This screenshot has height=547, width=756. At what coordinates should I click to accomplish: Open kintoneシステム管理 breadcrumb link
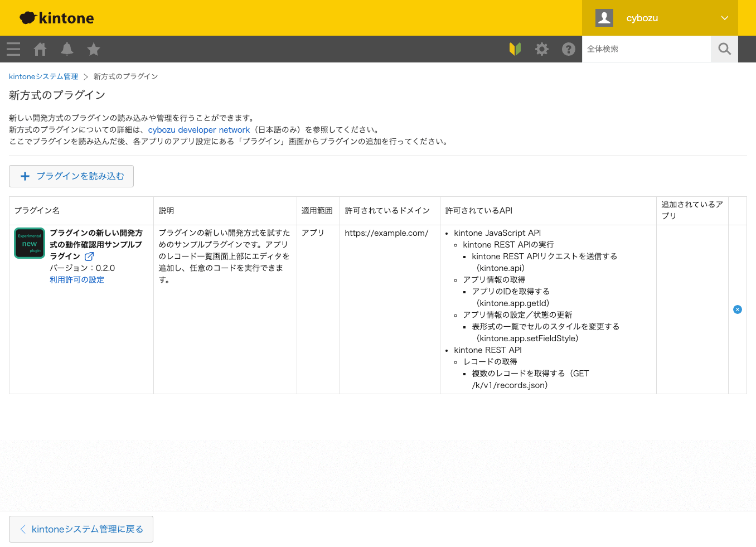pos(43,76)
